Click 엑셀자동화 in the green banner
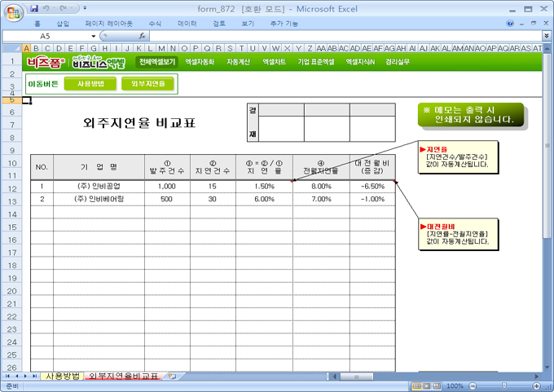This screenshot has height=392, width=554. coord(200,62)
